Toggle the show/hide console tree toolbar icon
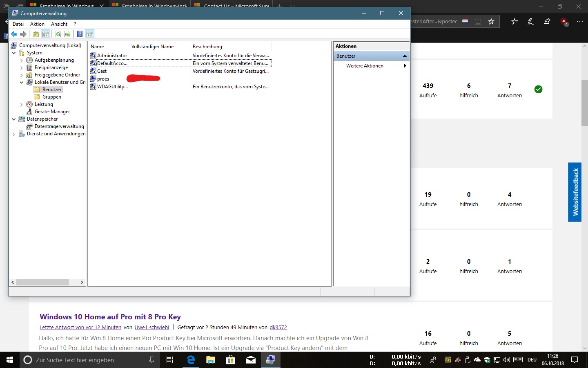The width and height of the screenshot is (588, 368). pos(46,34)
